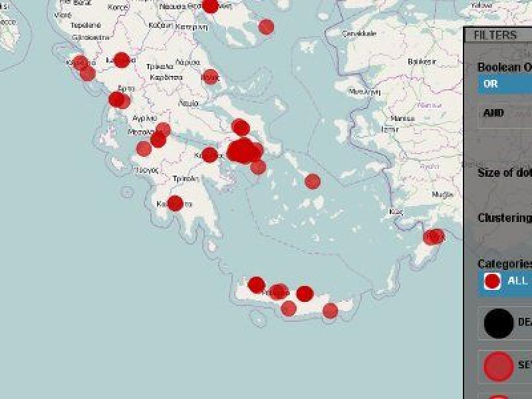Viewport: 532px width, 399px height.
Task: Choose the red circle category below the black dot
Action: click(498, 365)
